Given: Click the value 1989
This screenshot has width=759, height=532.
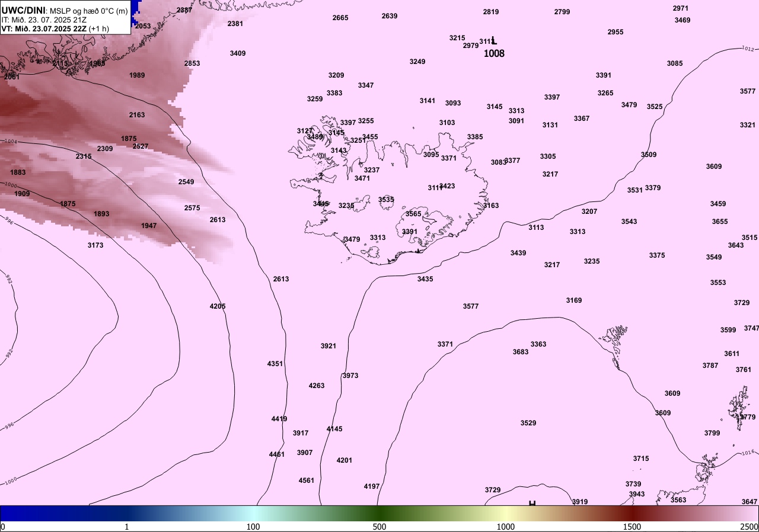Looking at the screenshot, I should pyautogui.click(x=137, y=75).
